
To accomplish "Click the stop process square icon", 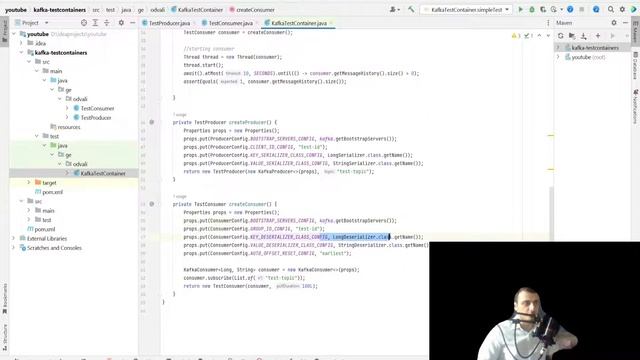I will [x=582, y=9].
